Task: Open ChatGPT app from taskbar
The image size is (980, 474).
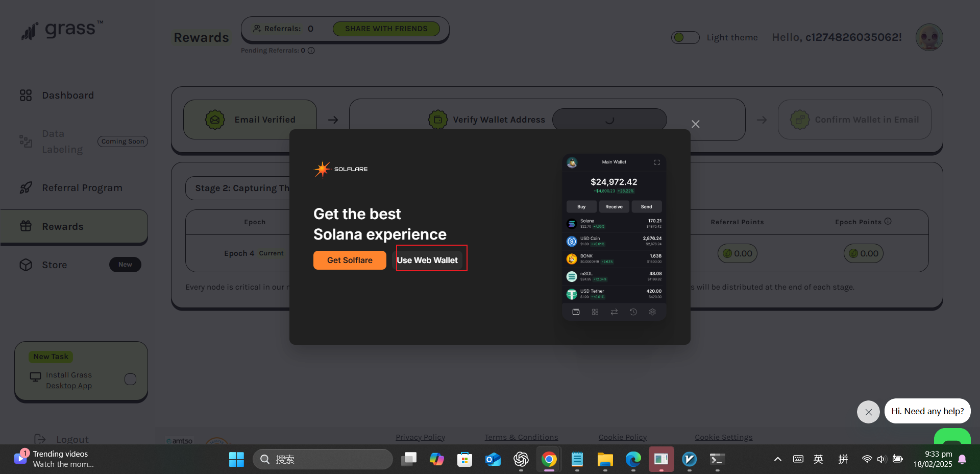Action: (x=521, y=459)
